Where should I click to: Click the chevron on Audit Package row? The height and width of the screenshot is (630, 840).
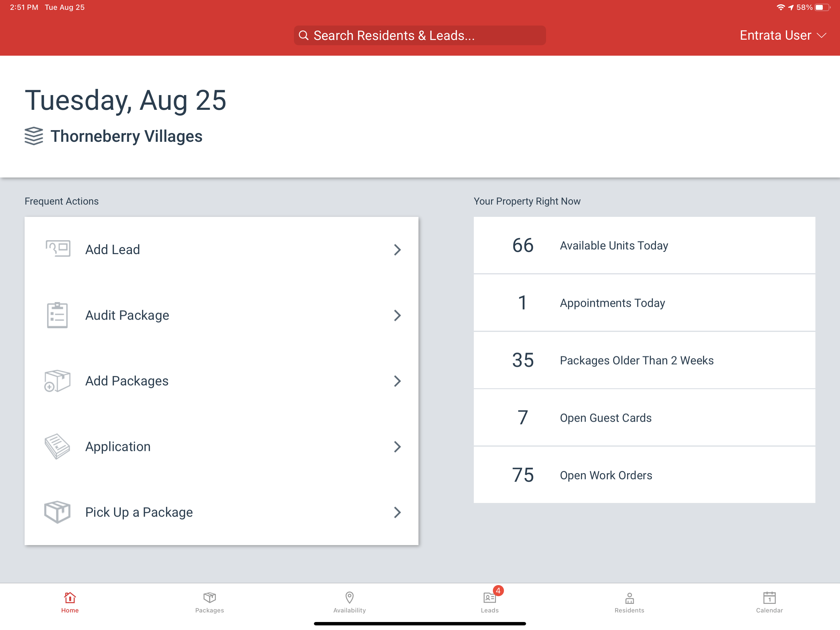click(x=397, y=315)
